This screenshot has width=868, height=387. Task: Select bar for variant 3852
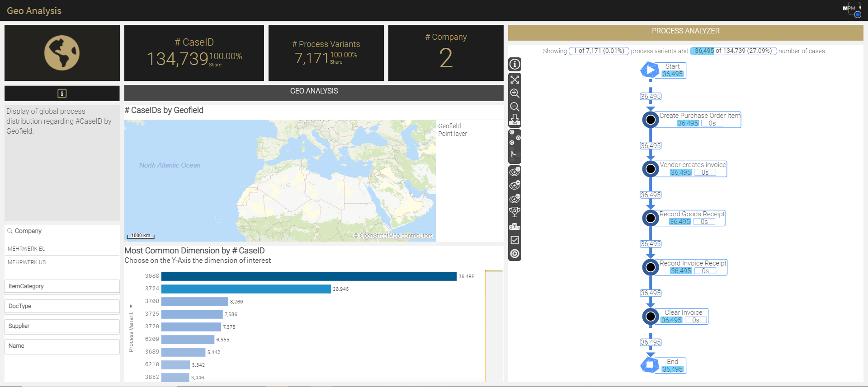(x=175, y=378)
